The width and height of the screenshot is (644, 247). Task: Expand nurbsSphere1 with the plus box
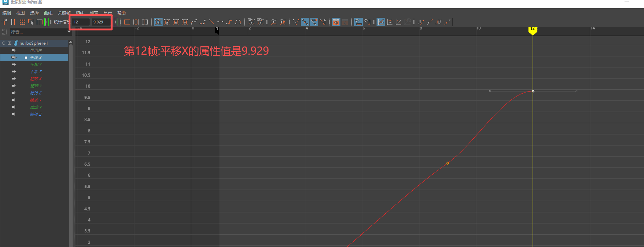coord(9,43)
